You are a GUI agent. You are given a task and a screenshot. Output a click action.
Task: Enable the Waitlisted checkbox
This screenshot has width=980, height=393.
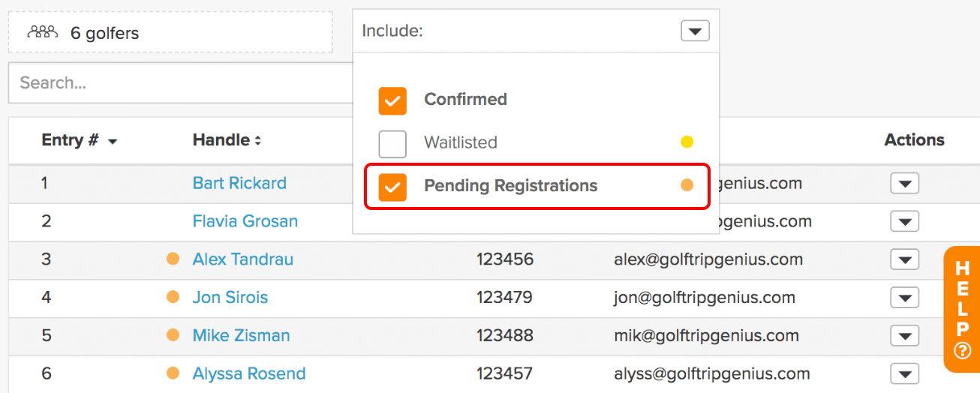pos(392,143)
